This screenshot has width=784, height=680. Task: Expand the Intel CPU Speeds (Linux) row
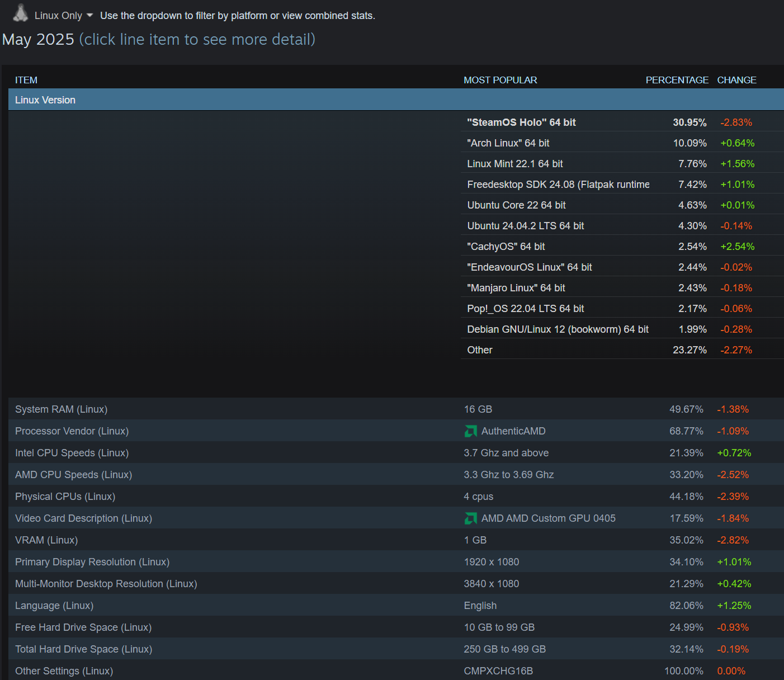pos(396,452)
